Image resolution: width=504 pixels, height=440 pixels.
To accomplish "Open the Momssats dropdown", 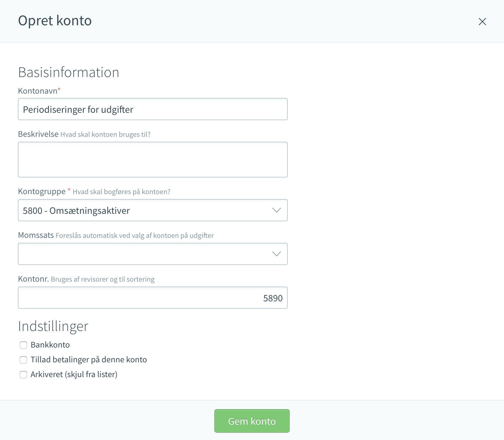I will pyautogui.click(x=153, y=254).
